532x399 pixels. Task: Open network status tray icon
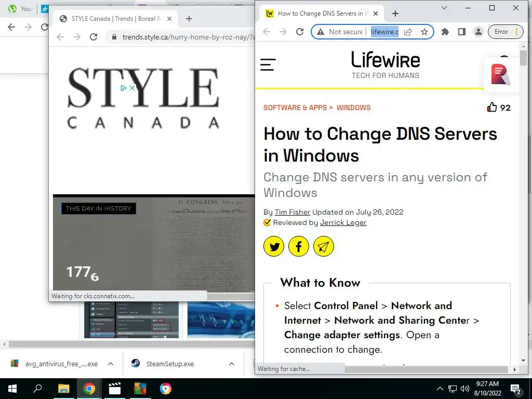pos(453,389)
